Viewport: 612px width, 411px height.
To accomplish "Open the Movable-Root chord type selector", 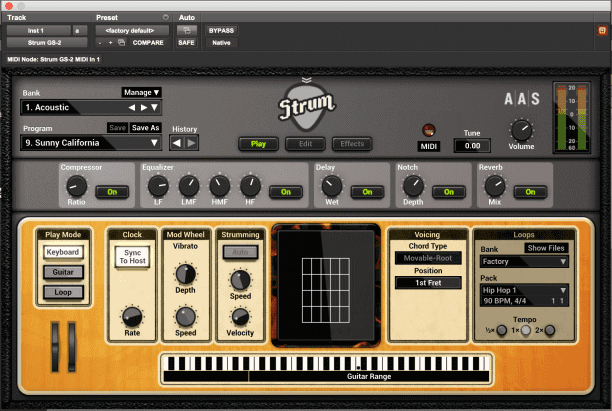I will (x=428, y=258).
